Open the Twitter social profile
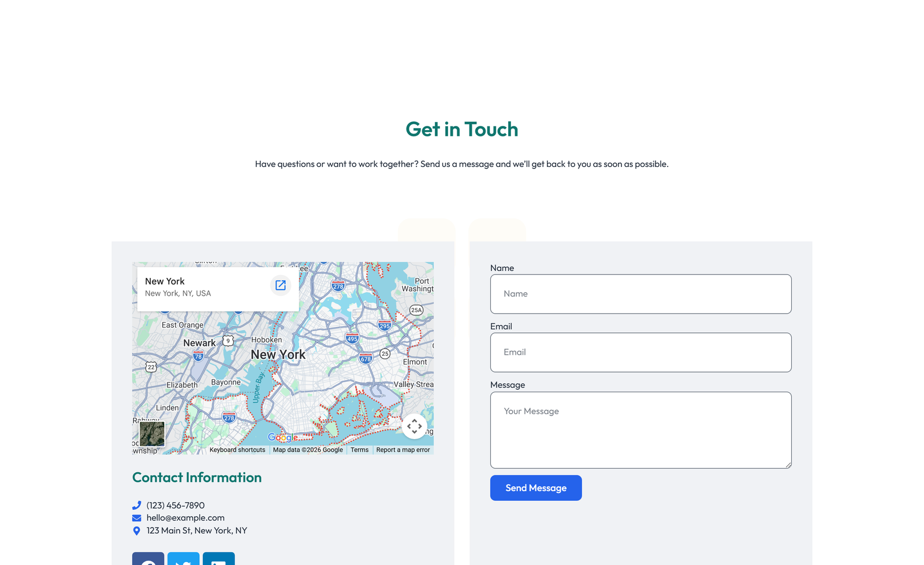 click(184, 560)
